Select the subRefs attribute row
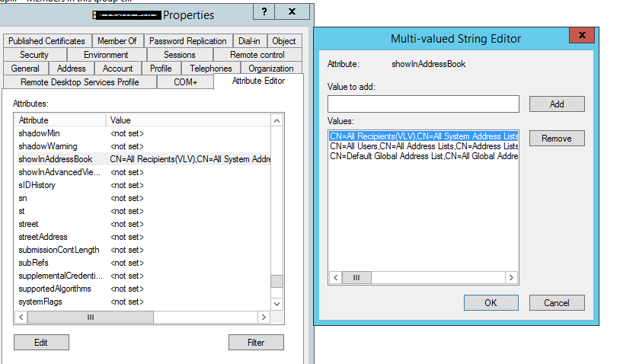Screen dimensions: 620x364 (x=142, y=263)
